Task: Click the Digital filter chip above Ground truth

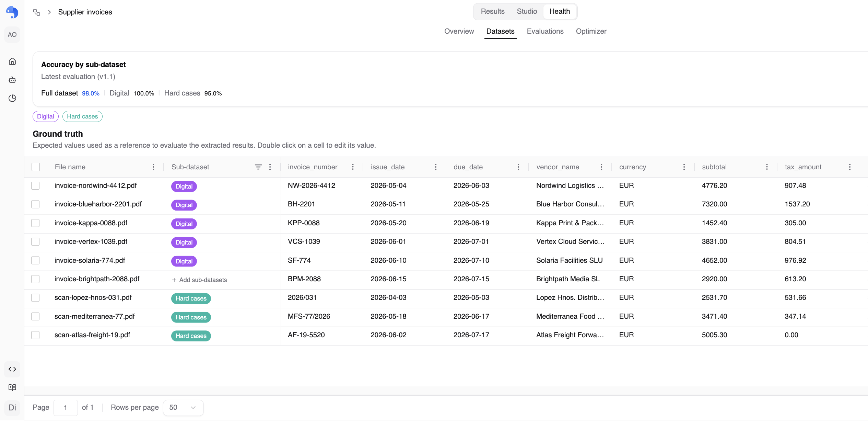Action: pos(46,116)
